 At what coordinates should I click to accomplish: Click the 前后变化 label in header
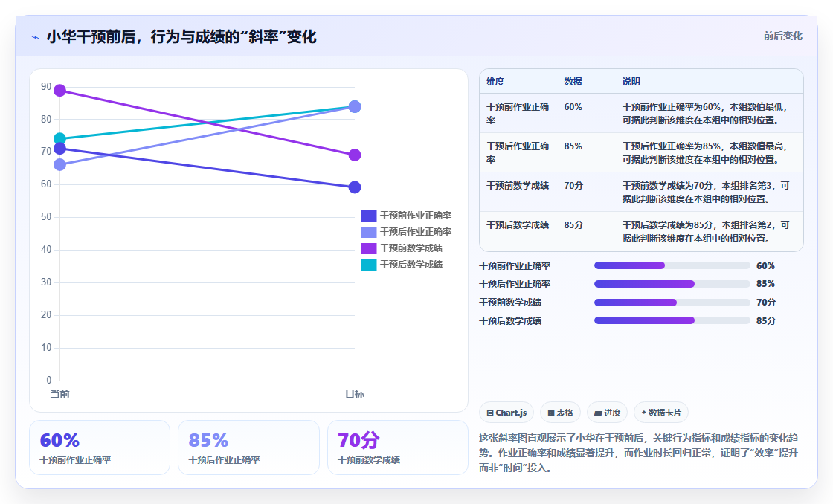point(782,36)
